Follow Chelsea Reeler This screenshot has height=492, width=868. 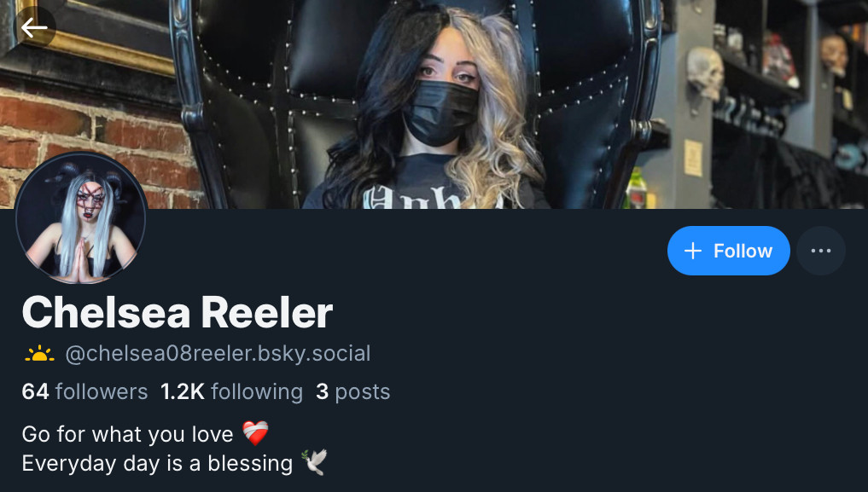729,251
